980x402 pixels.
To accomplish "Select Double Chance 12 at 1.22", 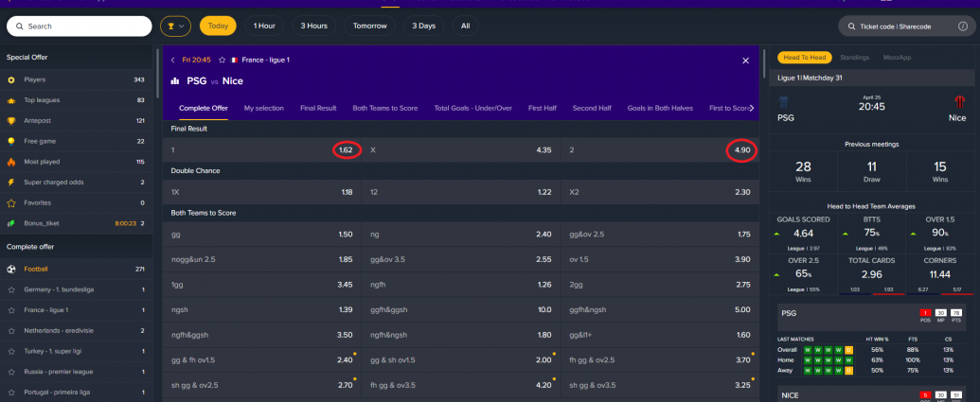I will (461, 192).
